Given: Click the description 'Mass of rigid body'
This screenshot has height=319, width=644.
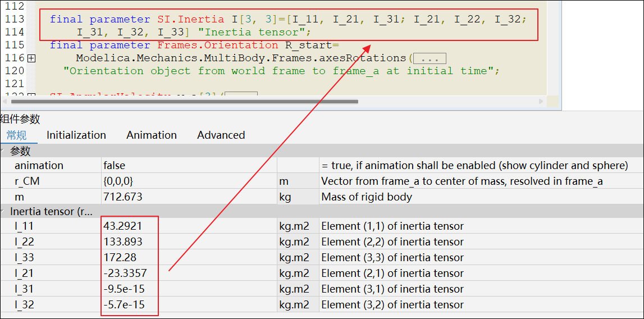Looking at the screenshot, I should tap(367, 197).
